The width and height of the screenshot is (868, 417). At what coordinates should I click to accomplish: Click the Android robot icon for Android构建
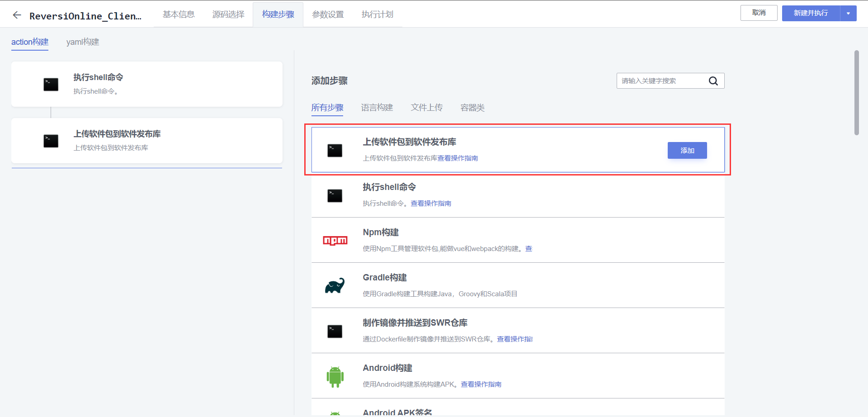tap(335, 376)
